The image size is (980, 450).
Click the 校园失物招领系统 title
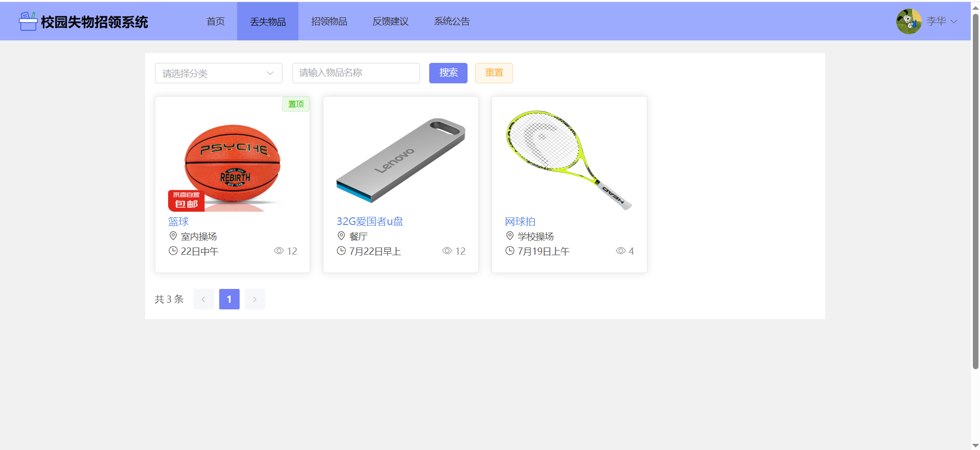click(95, 22)
